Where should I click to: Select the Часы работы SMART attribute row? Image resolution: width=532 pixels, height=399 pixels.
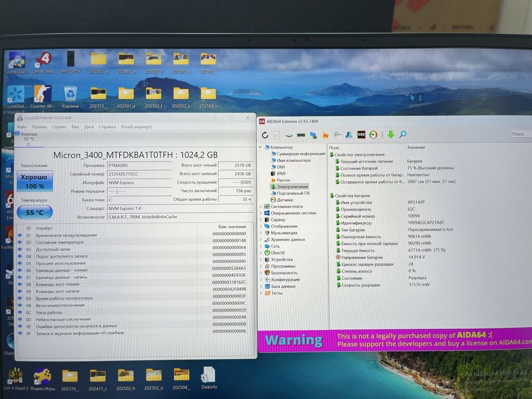click(132, 312)
